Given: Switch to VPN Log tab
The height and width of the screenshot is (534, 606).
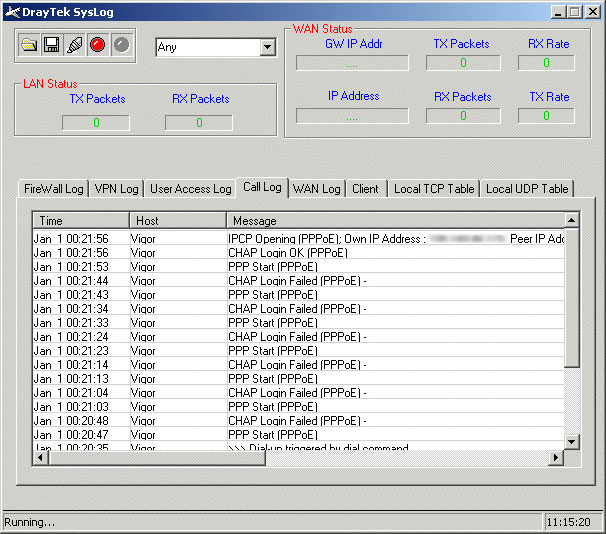Looking at the screenshot, I should tap(116, 189).
